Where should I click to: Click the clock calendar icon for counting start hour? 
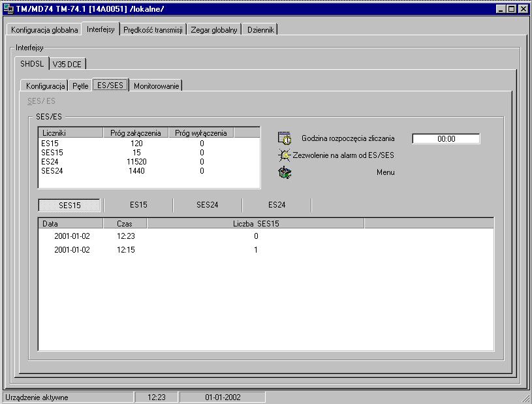coord(285,138)
